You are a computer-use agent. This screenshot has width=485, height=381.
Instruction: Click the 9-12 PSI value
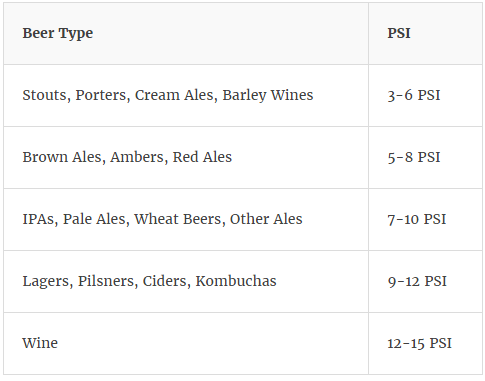[417, 281]
